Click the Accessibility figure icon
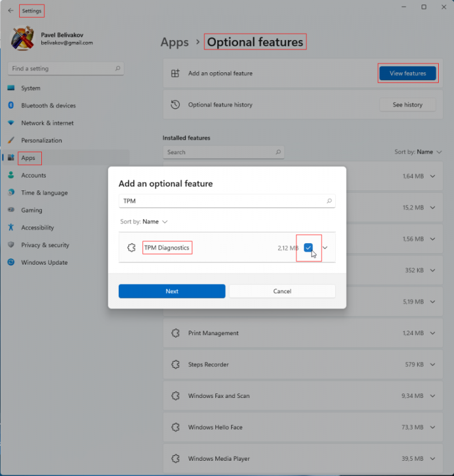The width and height of the screenshot is (454, 476). (x=11, y=227)
